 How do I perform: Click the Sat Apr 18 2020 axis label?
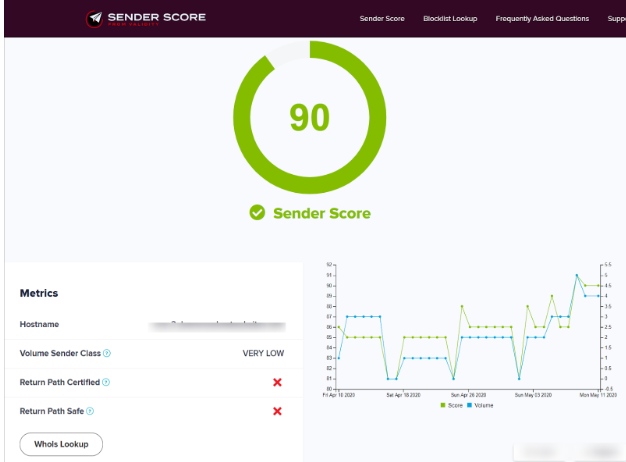coord(403,395)
